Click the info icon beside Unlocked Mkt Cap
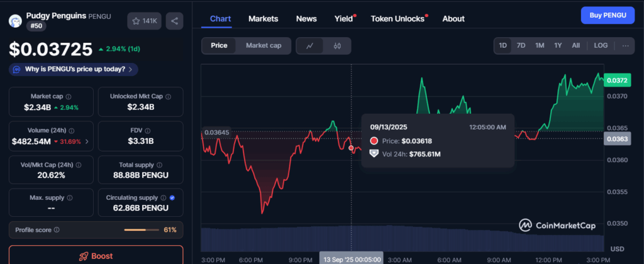Image resolution: width=644 pixels, height=264 pixels. pos(169,97)
